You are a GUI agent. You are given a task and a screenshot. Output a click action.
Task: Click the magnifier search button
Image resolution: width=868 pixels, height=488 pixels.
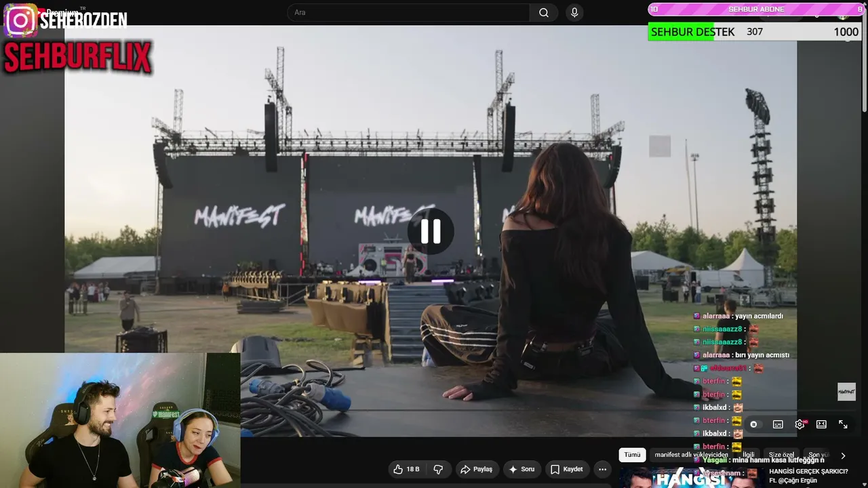click(544, 12)
